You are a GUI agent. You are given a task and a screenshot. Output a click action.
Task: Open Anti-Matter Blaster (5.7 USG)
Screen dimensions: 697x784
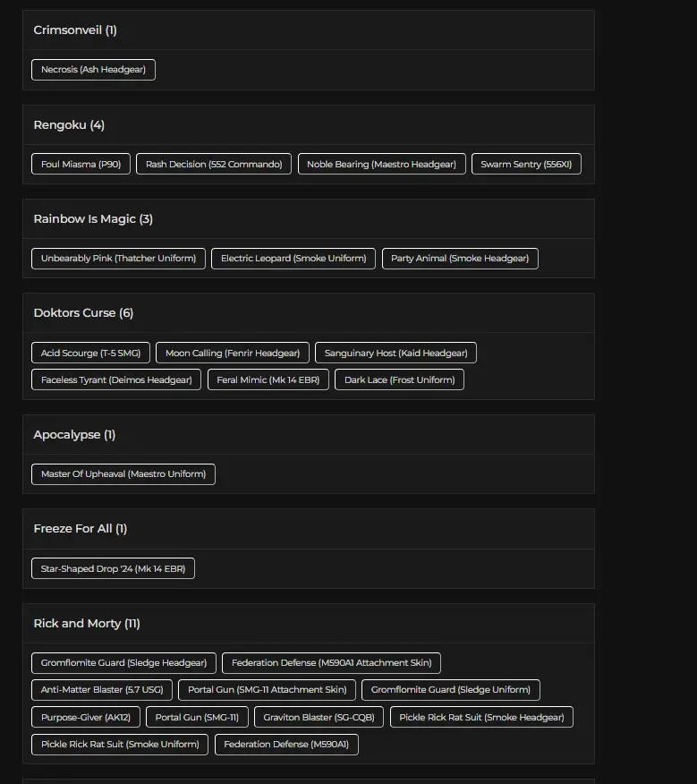pyautogui.click(x=102, y=690)
